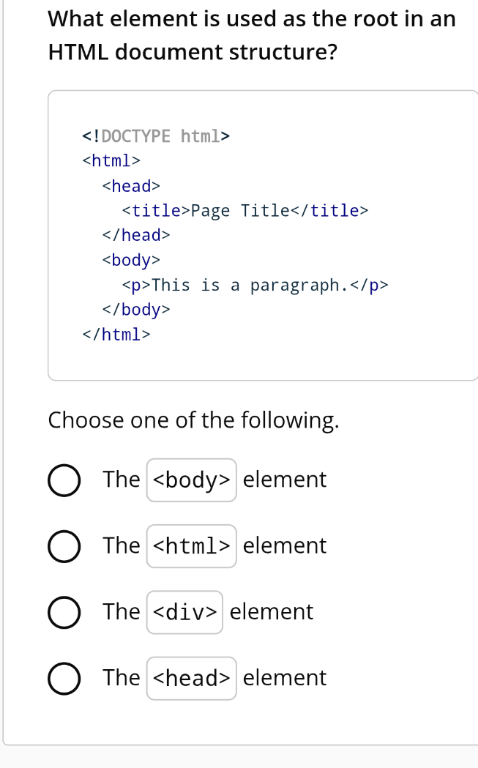This screenshot has width=478, height=768.
Task: Choose the div element radio option
Action: tap(64, 612)
